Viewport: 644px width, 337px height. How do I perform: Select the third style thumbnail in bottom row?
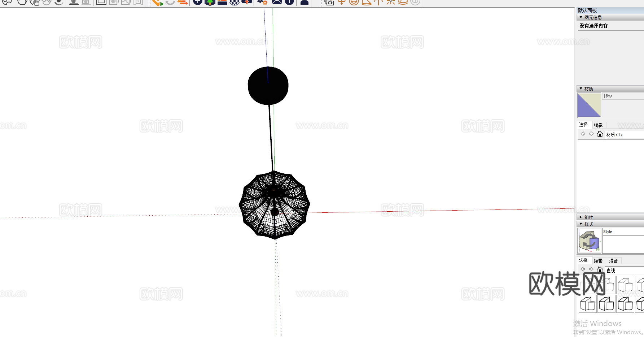tap(625, 304)
